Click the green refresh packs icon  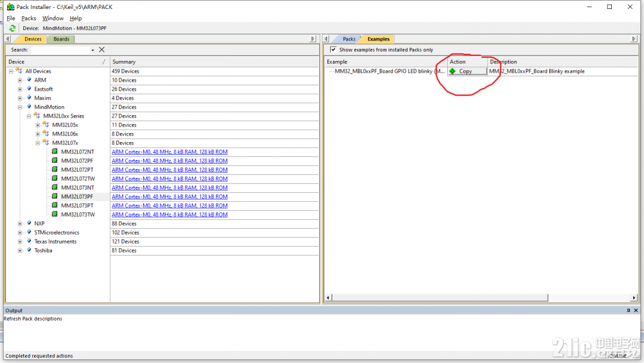pos(13,28)
